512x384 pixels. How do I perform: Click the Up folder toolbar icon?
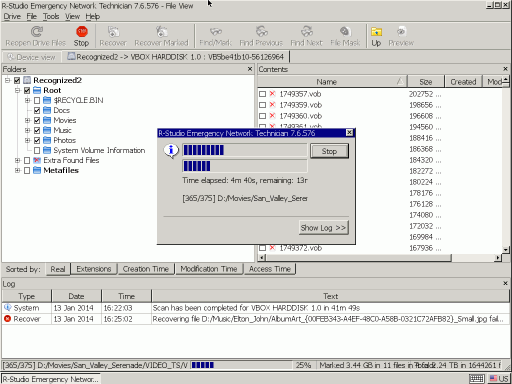[x=376, y=32]
